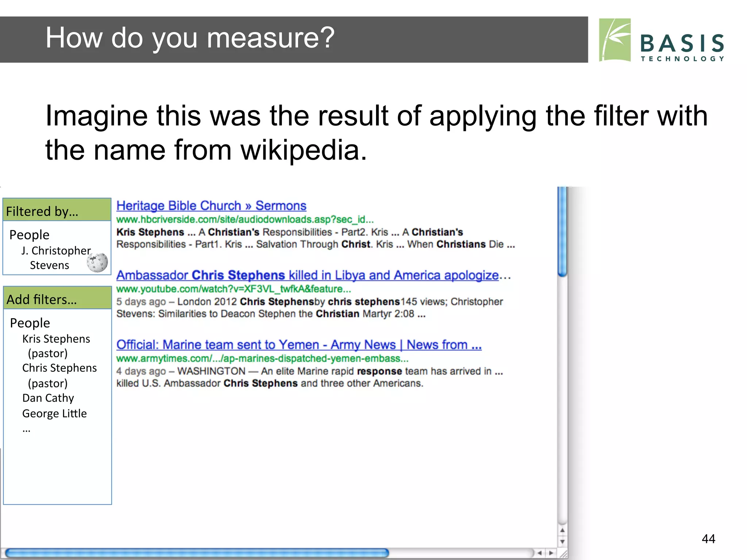Click the www.armytimes.com URL
Screen dimensions: 747x560
262,358
